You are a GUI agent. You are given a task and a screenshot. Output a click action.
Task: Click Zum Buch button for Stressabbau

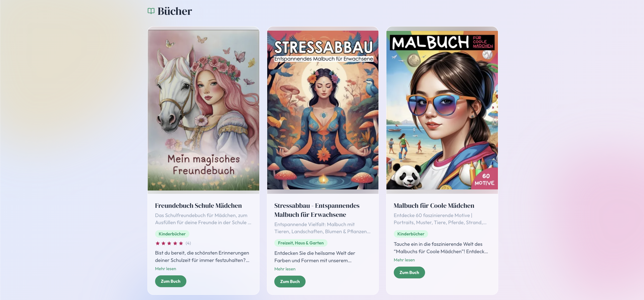point(290,282)
